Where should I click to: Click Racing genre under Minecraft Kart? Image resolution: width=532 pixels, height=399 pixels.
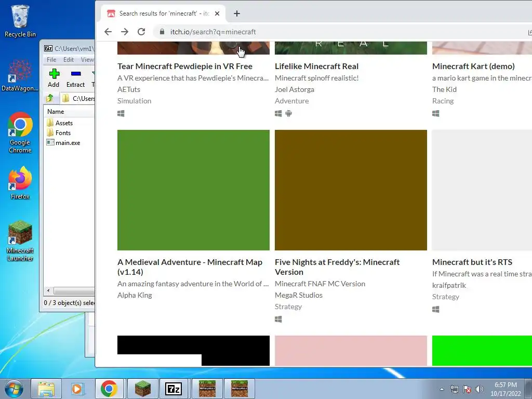[x=443, y=101]
